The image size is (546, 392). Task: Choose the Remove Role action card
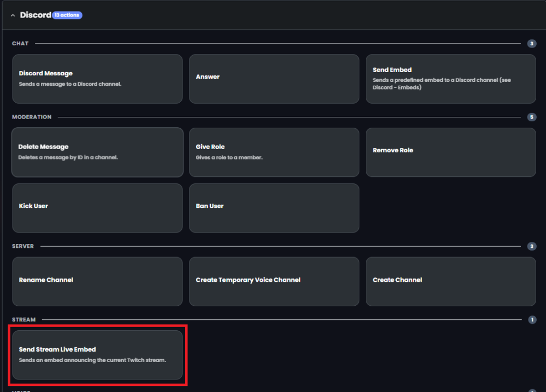click(x=451, y=152)
